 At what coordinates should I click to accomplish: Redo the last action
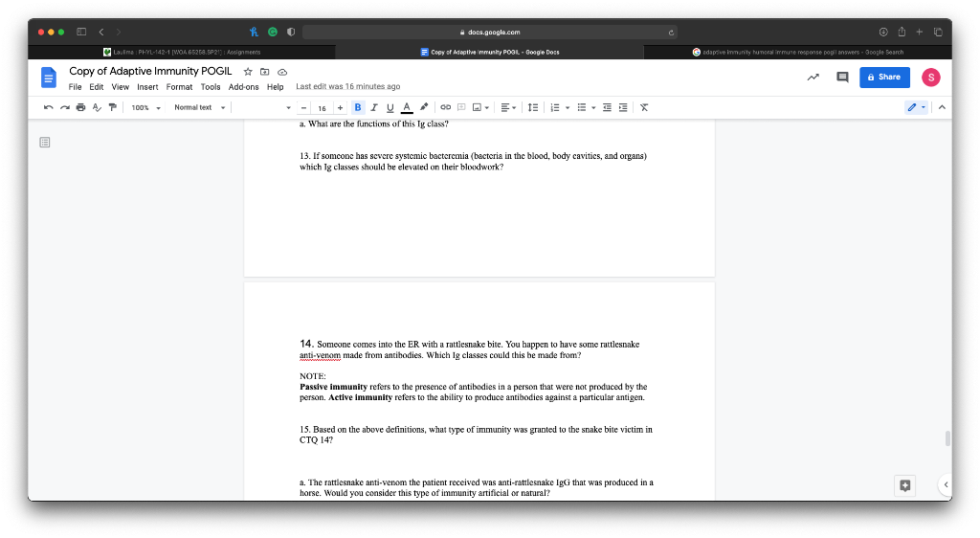[64, 107]
